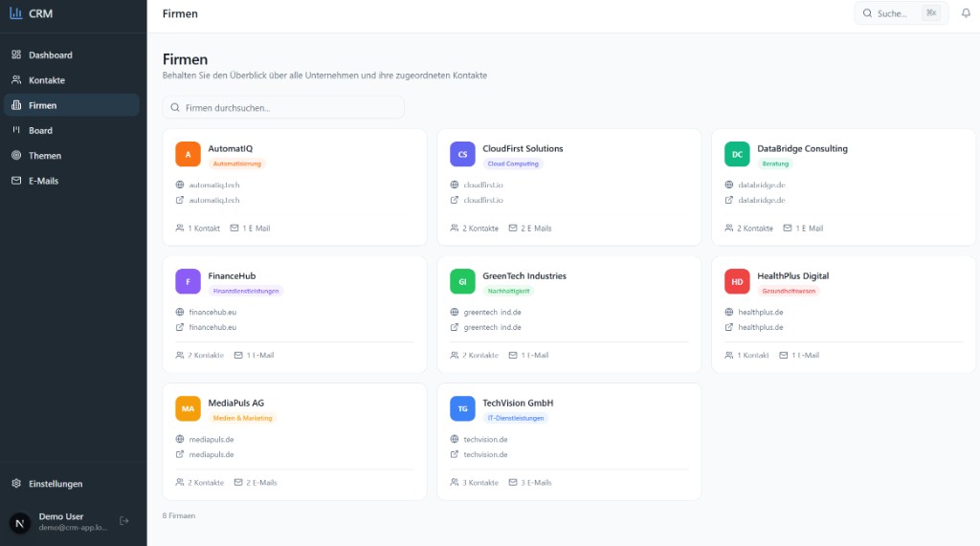Viewport: 980px width, 546px height.
Task: Click the green DataBridge Consulting DC avatar
Action: point(737,154)
